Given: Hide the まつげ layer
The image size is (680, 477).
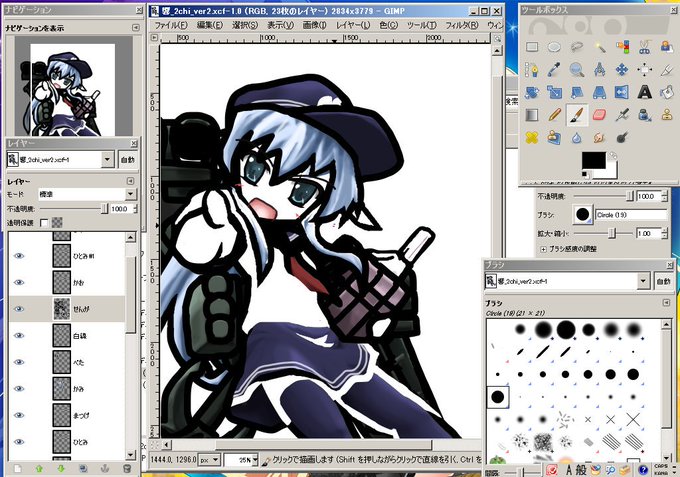Looking at the screenshot, I should (19, 415).
